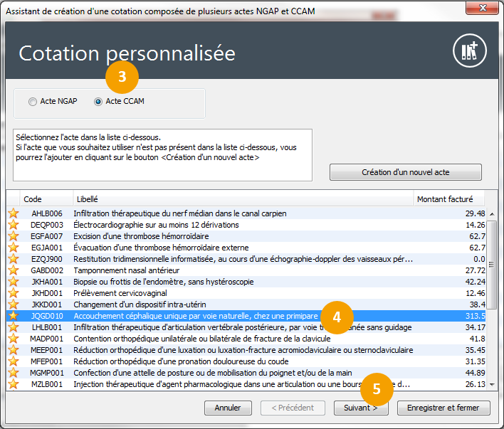
Task: Select the Acte CCAM radio button
Action: (98, 102)
